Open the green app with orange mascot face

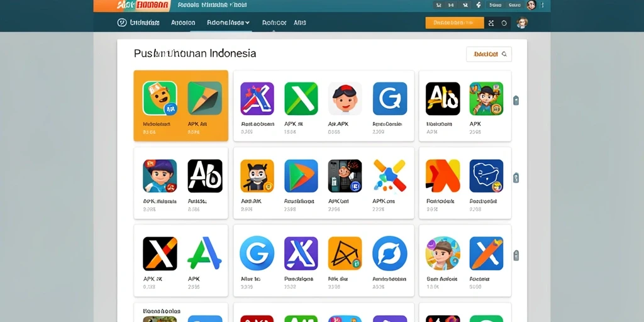[x=160, y=99]
